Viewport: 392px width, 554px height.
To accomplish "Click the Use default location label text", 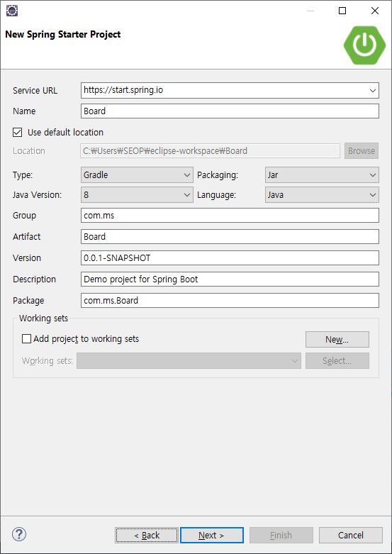I will coord(66,133).
